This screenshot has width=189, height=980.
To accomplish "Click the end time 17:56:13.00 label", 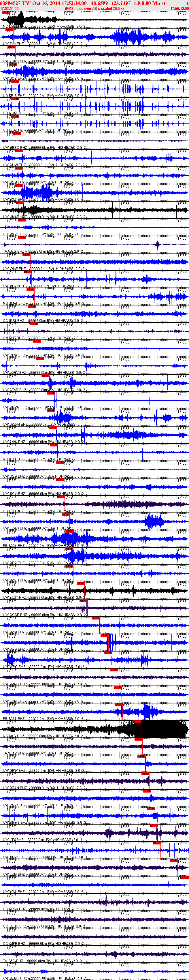I will [x=179, y=8].
